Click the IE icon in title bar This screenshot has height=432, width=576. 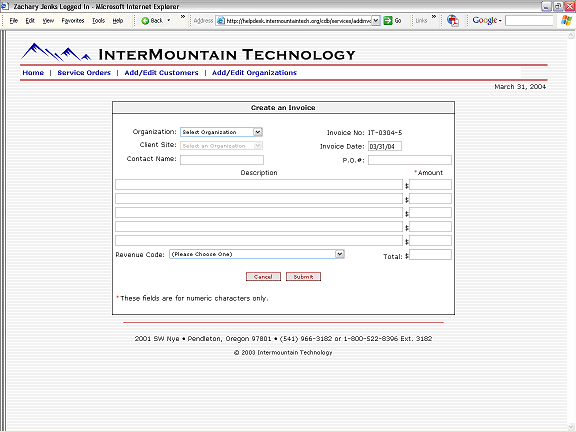point(4,7)
